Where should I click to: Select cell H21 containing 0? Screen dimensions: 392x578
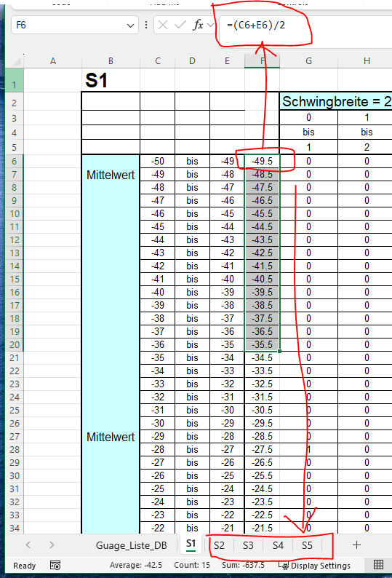point(367,358)
